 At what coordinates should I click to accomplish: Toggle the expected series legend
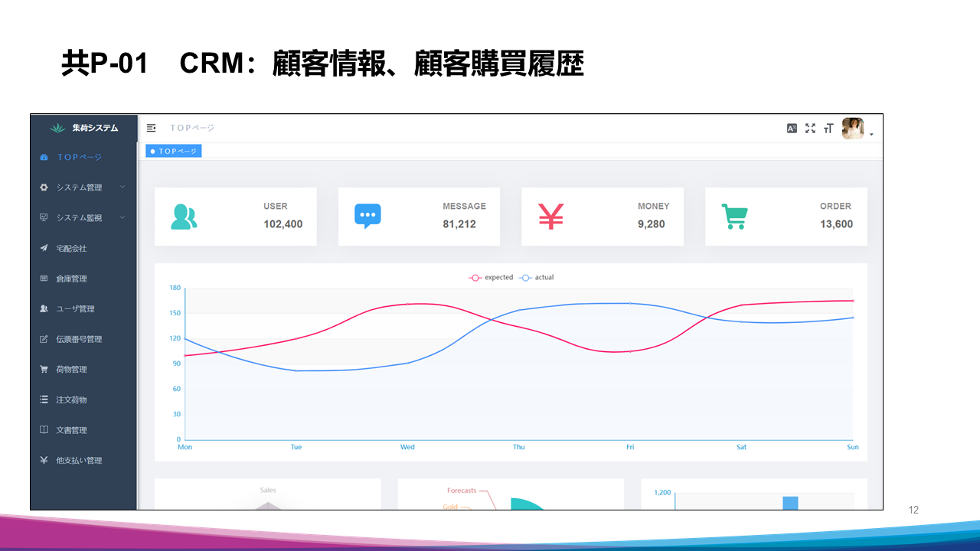[x=491, y=278]
